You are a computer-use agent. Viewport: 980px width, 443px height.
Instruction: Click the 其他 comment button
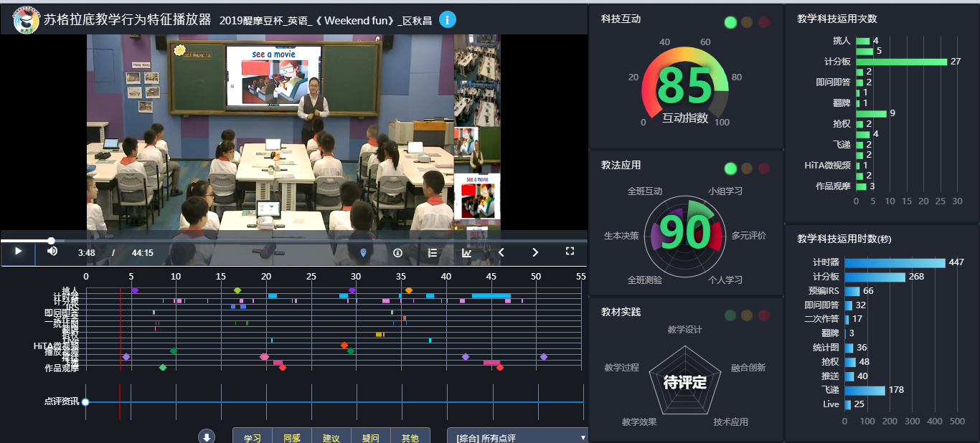[x=410, y=437]
